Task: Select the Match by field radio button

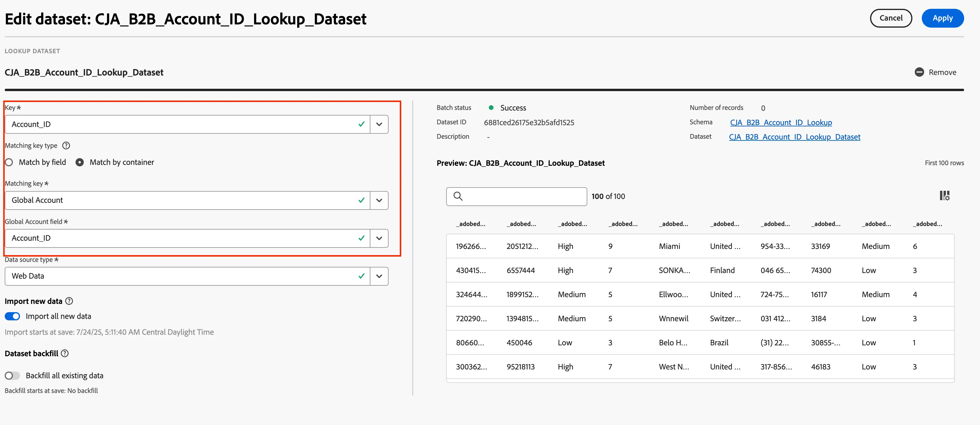Action: [x=9, y=163]
